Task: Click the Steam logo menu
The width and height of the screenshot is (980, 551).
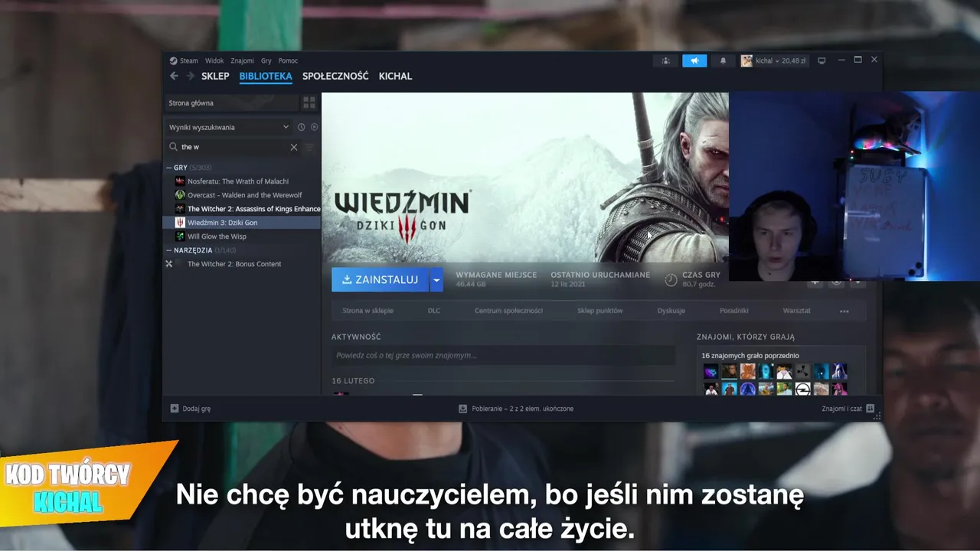Action: pyautogui.click(x=184, y=60)
